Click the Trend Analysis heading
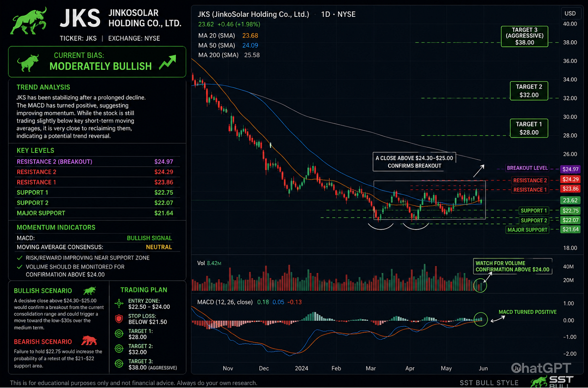The height and width of the screenshot is (388, 588). [x=43, y=87]
